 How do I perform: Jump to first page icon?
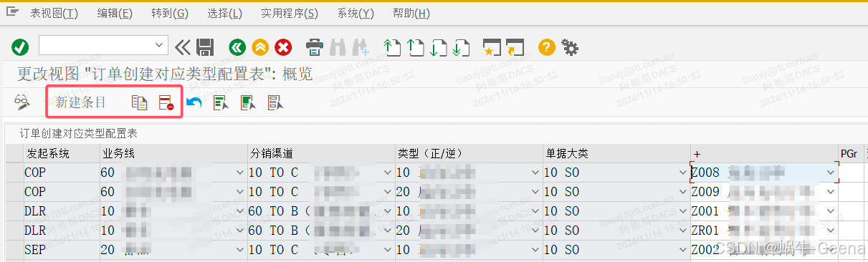(x=392, y=48)
